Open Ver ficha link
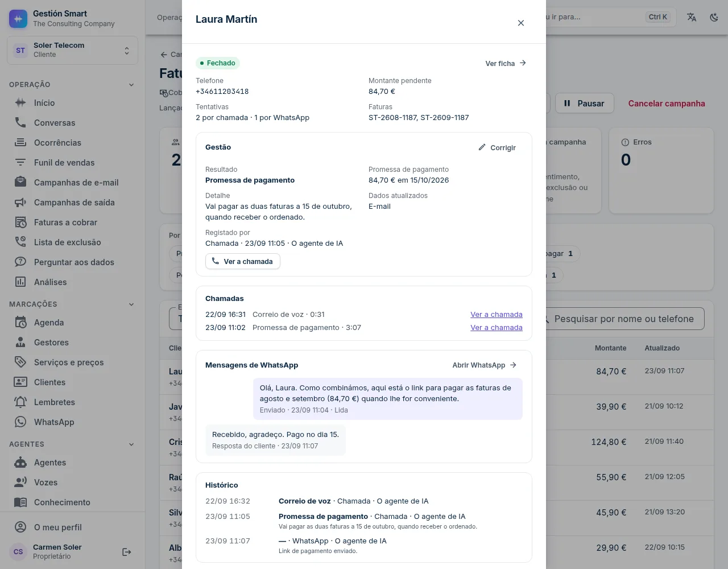728x569 pixels. [506, 63]
